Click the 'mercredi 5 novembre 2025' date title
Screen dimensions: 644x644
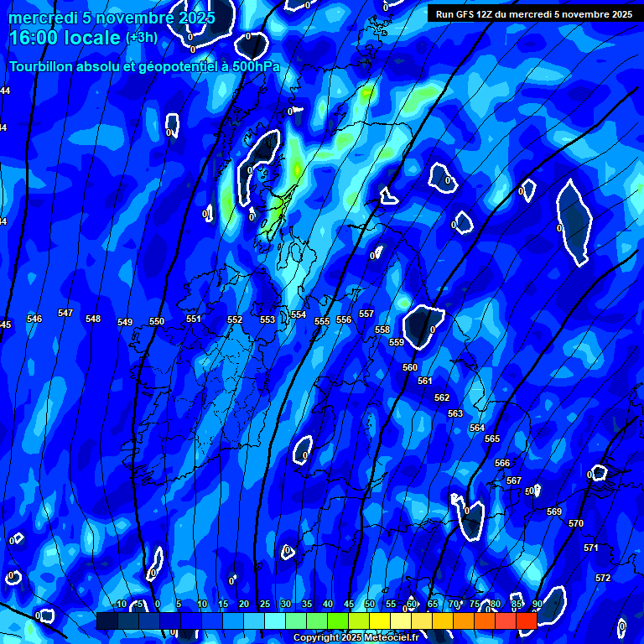pyautogui.click(x=112, y=18)
